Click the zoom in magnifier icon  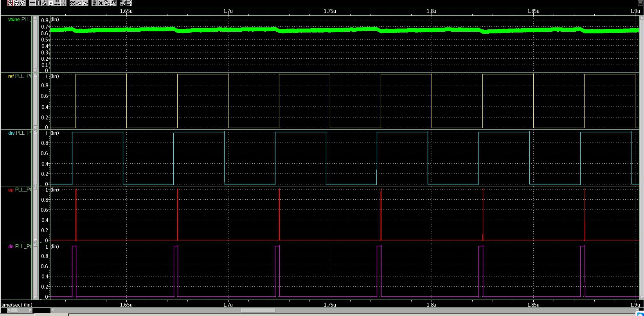coord(10,3)
